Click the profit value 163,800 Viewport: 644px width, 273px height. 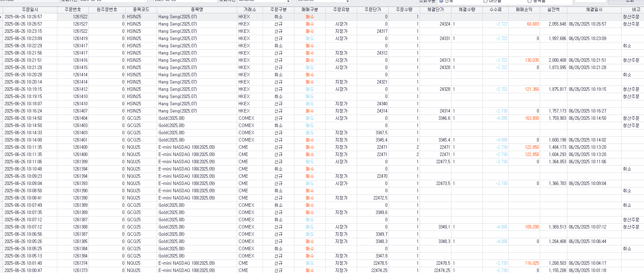click(x=532, y=118)
